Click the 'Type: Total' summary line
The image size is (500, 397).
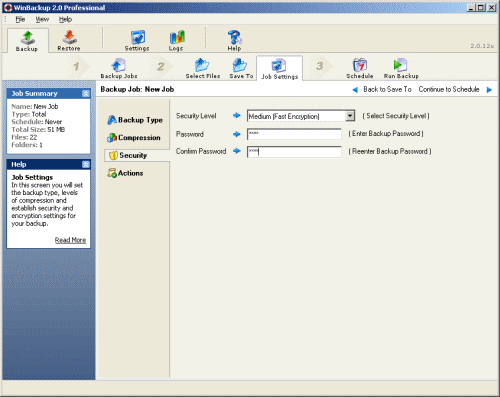click(29, 114)
